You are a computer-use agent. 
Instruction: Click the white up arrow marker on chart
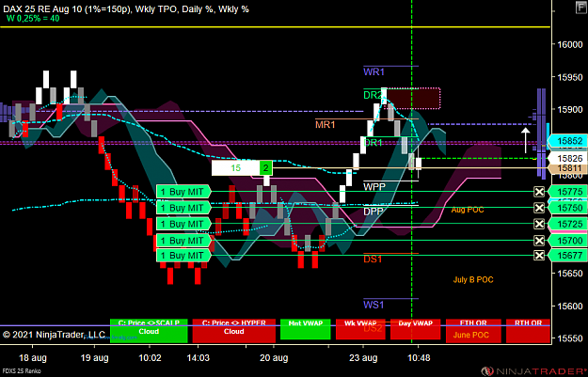pos(526,140)
